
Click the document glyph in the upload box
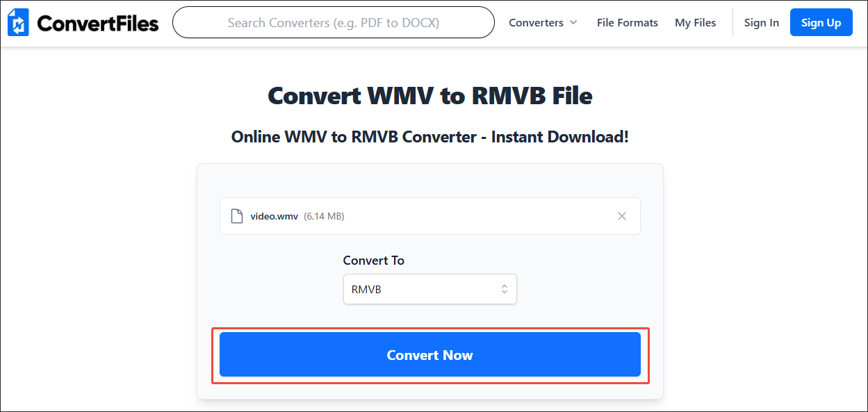coord(236,216)
